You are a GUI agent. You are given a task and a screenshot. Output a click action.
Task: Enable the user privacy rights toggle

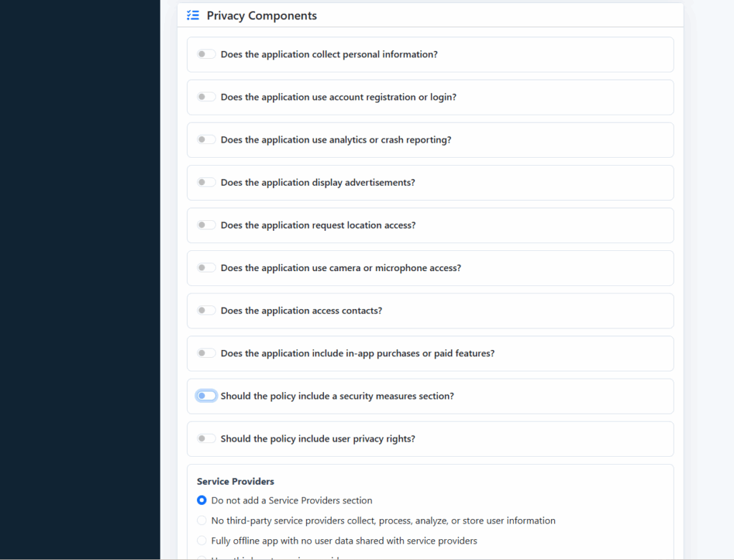pos(206,439)
